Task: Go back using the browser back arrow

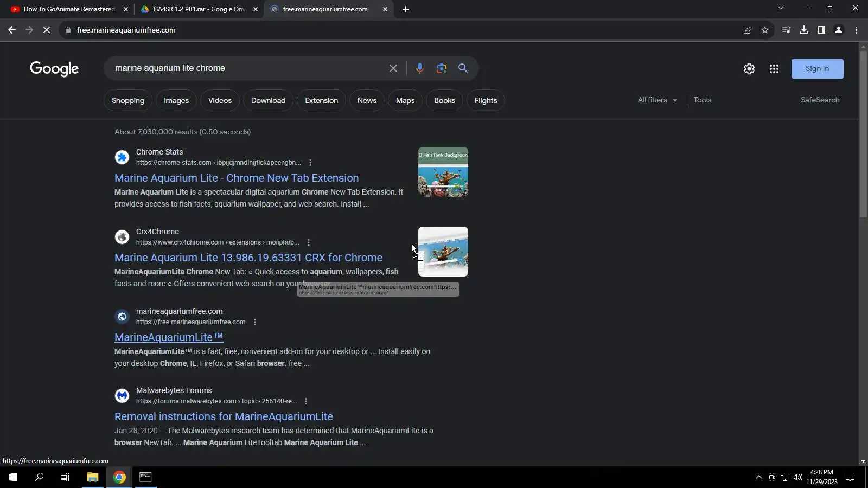Action: point(12,30)
